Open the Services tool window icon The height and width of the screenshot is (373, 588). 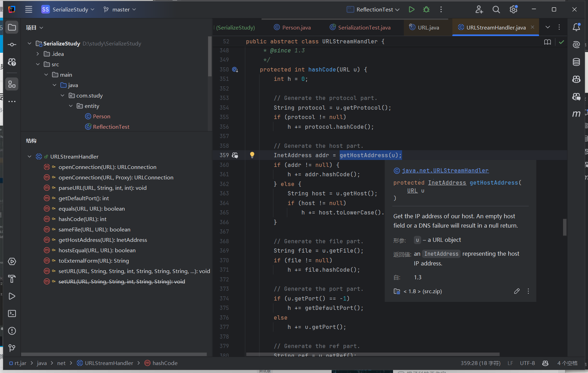[x=12, y=262]
